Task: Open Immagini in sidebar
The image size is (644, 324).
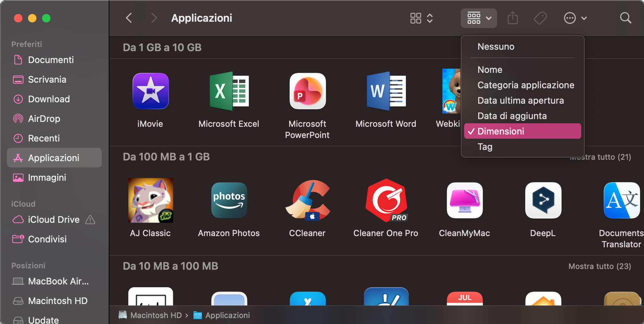Action: point(54,178)
